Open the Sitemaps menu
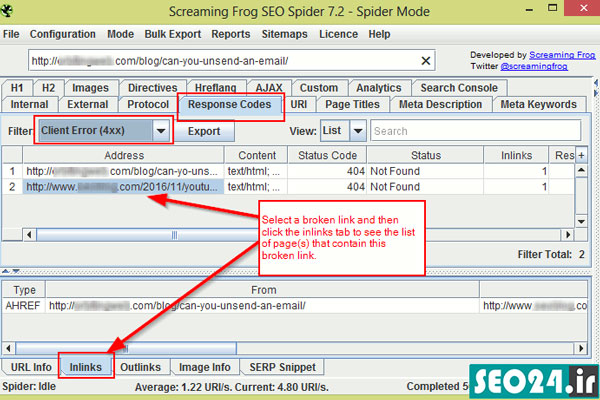Image resolution: width=600 pixels, height=400 pixels. click(284, 34)
